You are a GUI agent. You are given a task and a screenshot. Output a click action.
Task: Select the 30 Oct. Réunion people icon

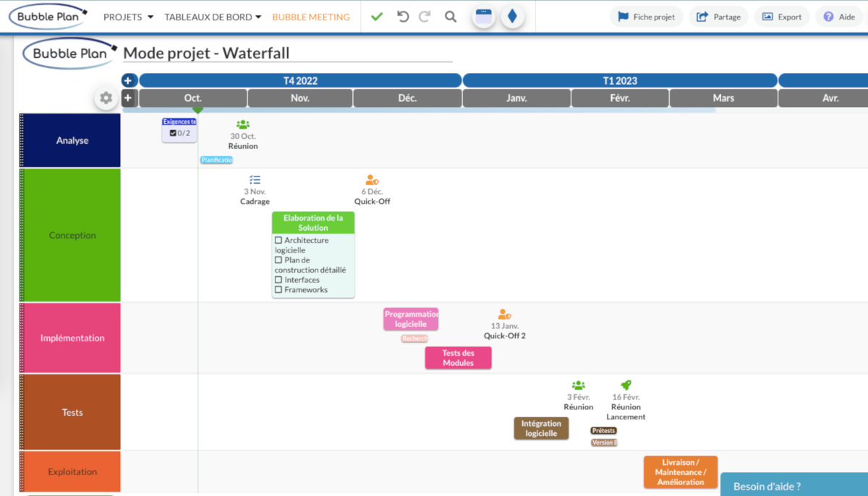(243, 125)
